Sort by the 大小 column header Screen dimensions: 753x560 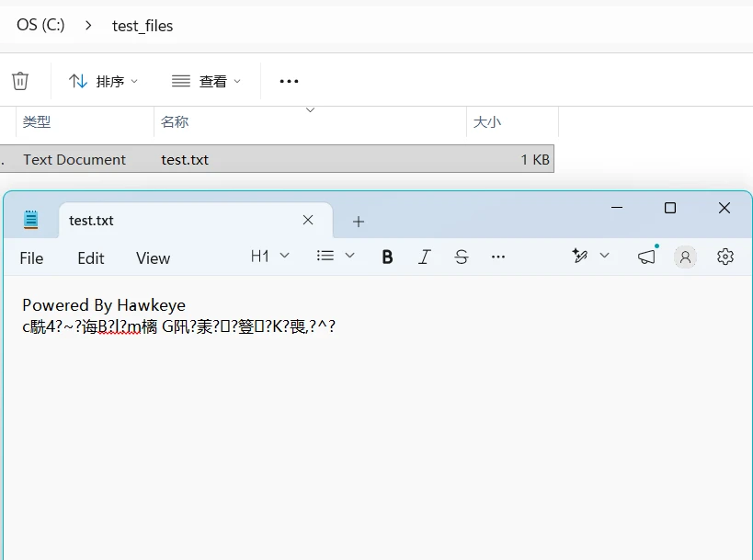tap(487, 122)
